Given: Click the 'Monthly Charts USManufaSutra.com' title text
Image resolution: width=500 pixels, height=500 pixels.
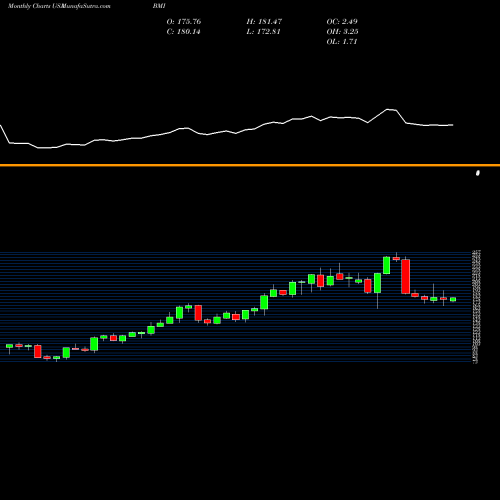Looking at the screenshot, I should 59,6.
